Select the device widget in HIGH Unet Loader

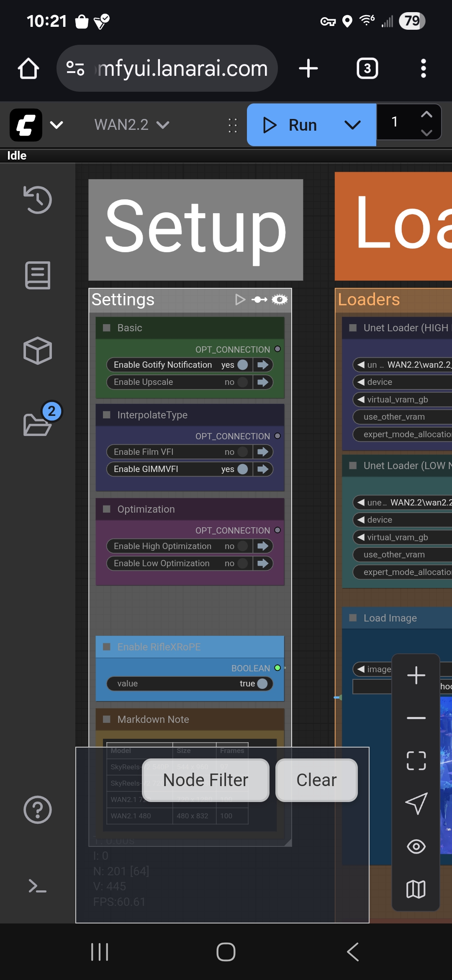tap(403, 382)
